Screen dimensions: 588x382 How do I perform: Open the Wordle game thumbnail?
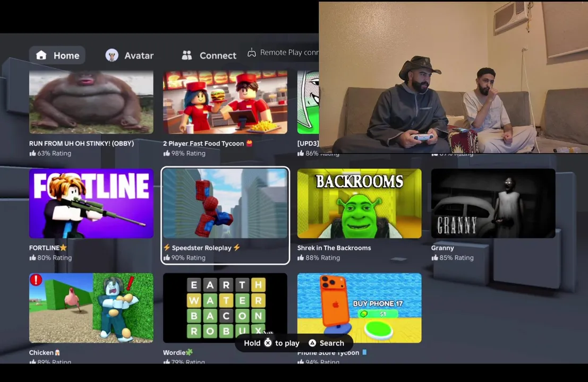(x=225, y=308)
